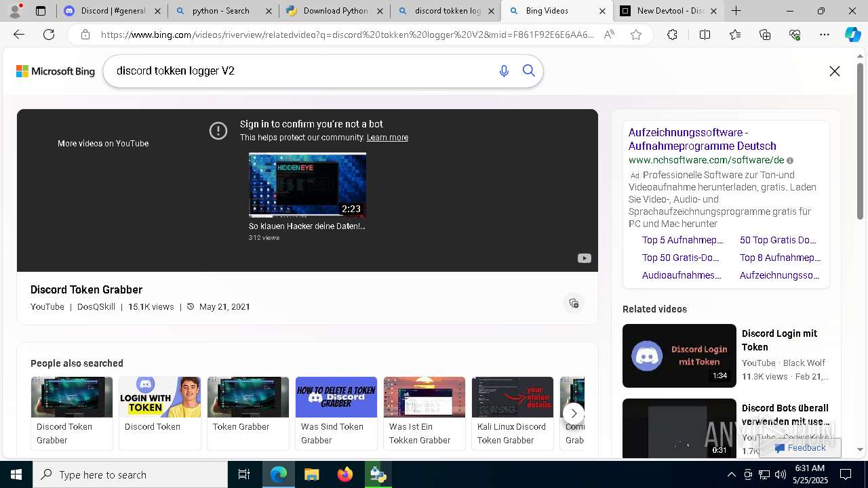The image size is (868, 488).
Task: Open Browser essentials icon
Action: (795, 35)
